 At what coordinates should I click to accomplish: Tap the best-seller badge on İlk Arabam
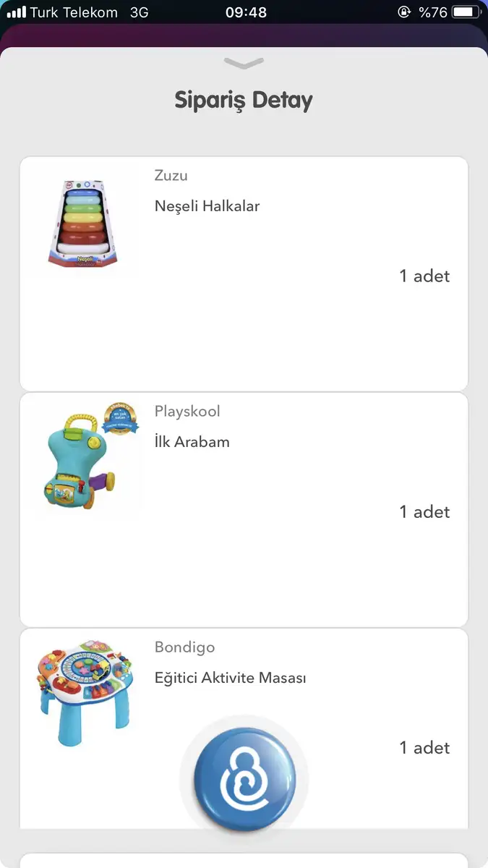(x=120, y=420)
